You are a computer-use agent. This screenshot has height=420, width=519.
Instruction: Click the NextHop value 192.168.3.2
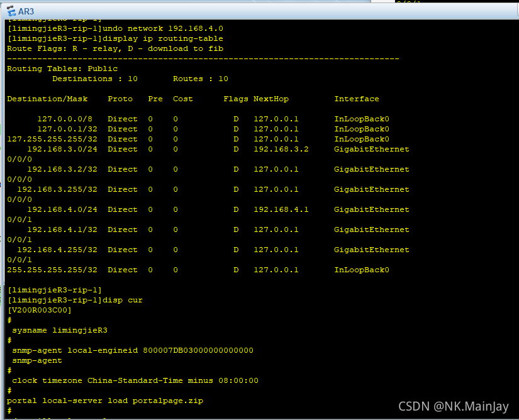coord(281,149)
